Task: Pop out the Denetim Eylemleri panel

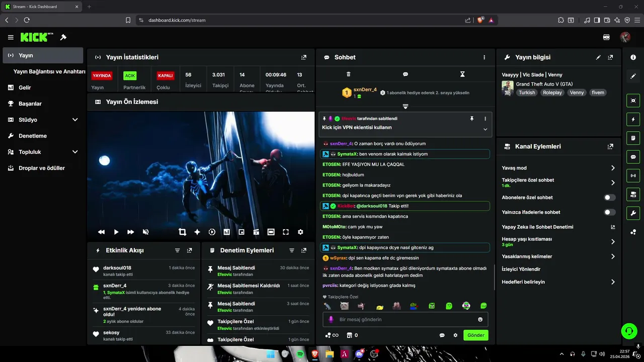Action: point(304,250)
